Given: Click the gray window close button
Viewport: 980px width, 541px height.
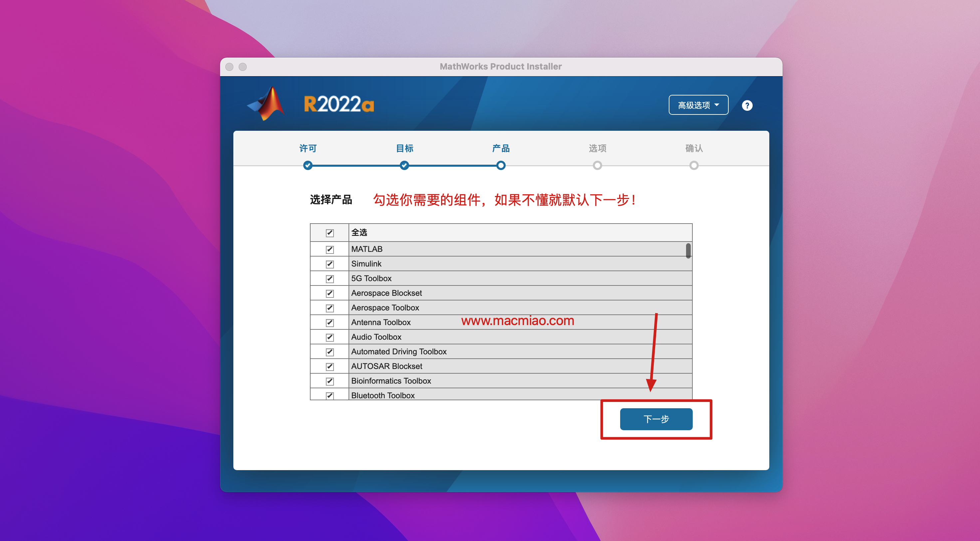Looking at the screenshot, I should [x=229, y=67].
